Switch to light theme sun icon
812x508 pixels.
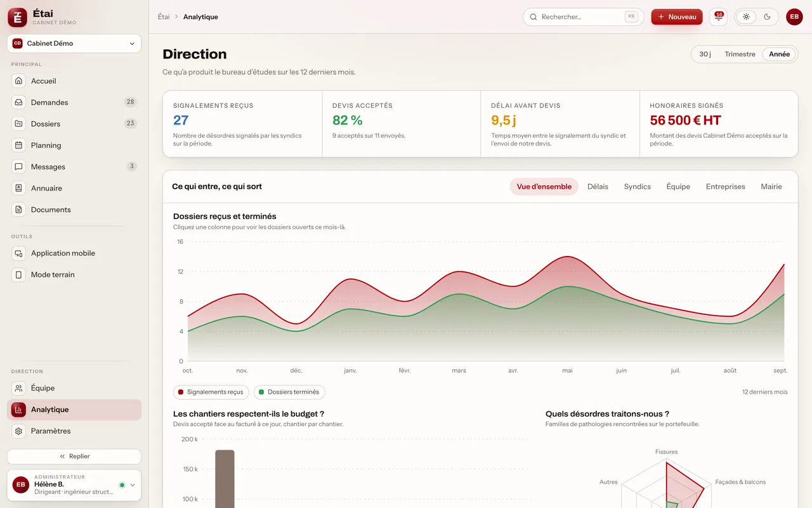pos(746,17)
